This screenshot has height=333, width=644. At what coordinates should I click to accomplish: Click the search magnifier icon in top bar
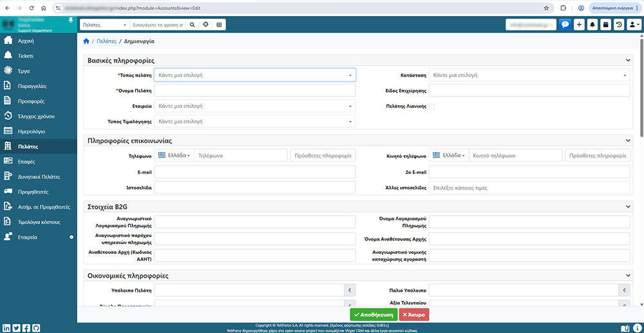192,24
